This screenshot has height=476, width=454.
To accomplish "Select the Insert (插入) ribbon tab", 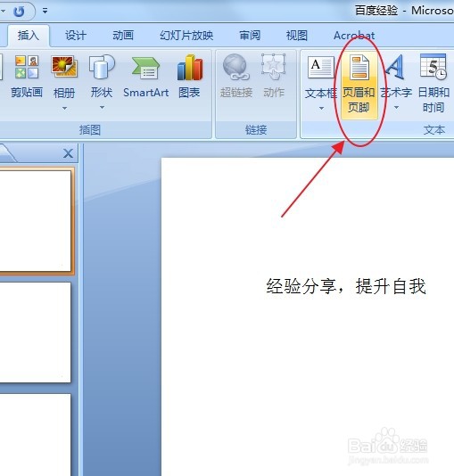I will [x=29, y=36].
